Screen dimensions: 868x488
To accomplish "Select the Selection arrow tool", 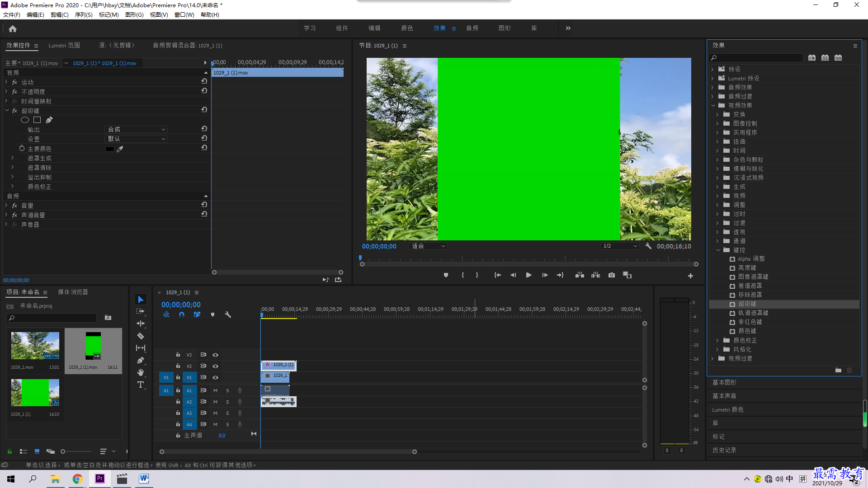I will (x=141, y=300).
